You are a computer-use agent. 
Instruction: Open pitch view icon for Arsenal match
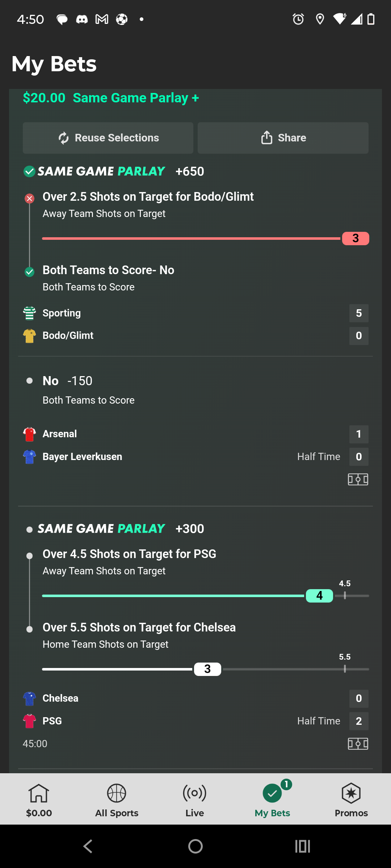tap(358, 480)
